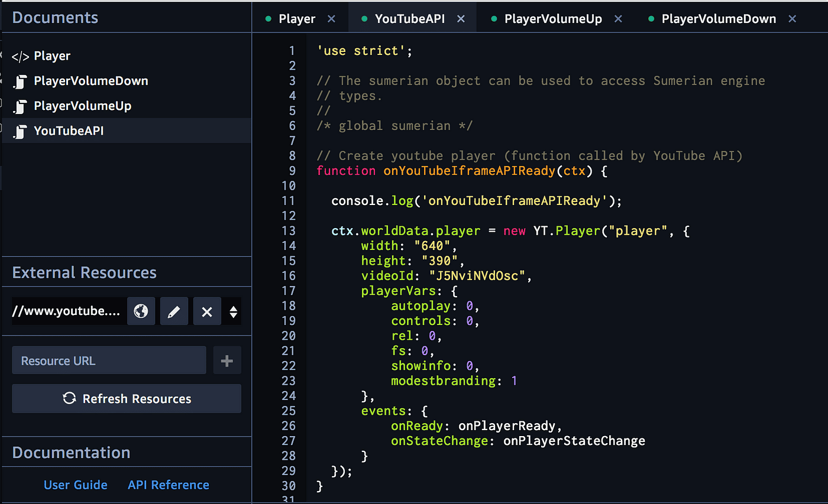Select the YouTubeAPI document in the list
This screenshot has width=828, height=504.
coord(127,131)
